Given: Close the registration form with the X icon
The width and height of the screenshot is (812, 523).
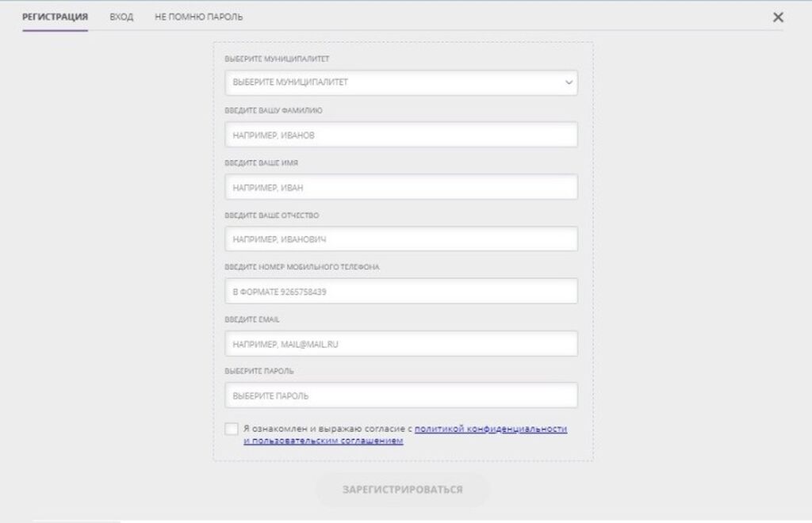Looking at the screenshot, I should pyautogui.click(x=778, y=17).
